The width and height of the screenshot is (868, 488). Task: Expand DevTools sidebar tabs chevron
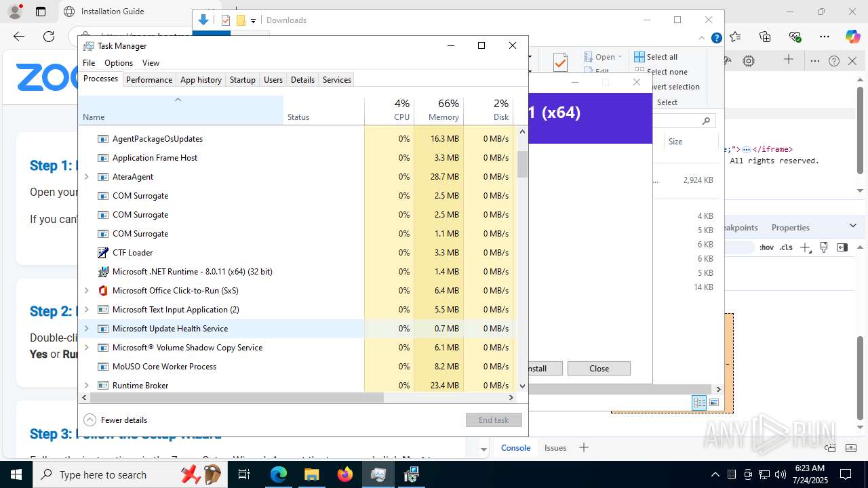coord(853,226)
